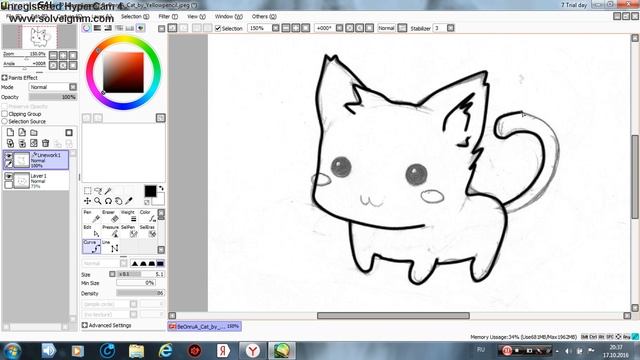This screenshot has height=360, width=640.
Task: Uncheck the Selection checkbox in toolbar
Action: (x=218, y=28)
